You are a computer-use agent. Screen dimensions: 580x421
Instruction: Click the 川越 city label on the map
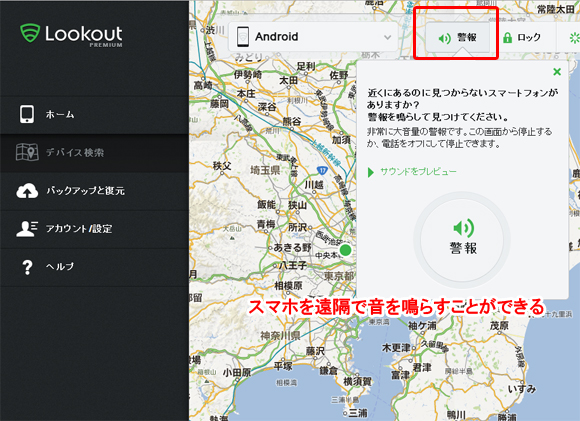coord(314,184)
